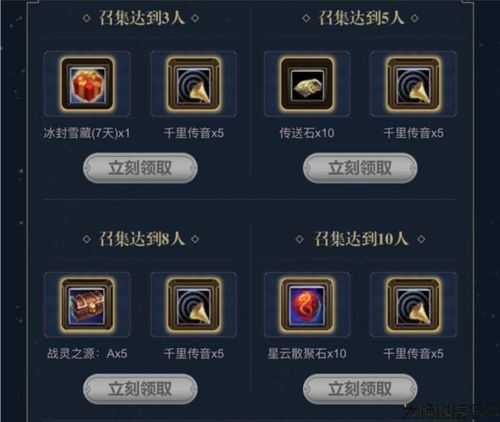Claim the 10人 reward with 立刻领取
Screen dimensions: 500x422
pos(360,389)
